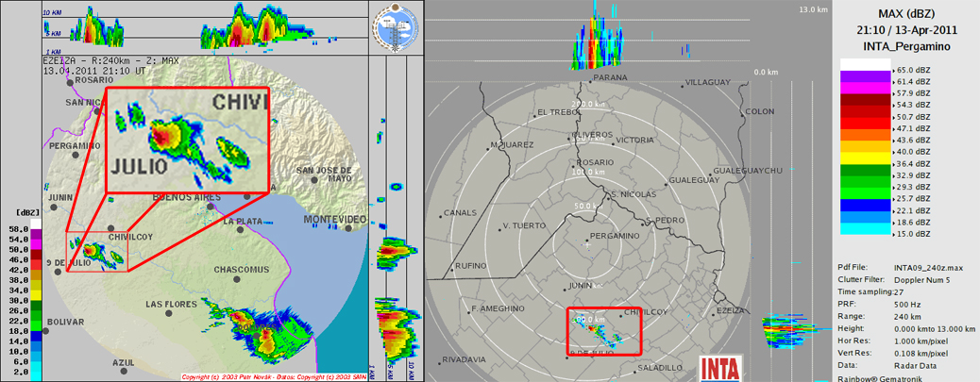Click the [dBZ] label above left legend
This screenshot has height=382, width=980.
click(25, 212)
